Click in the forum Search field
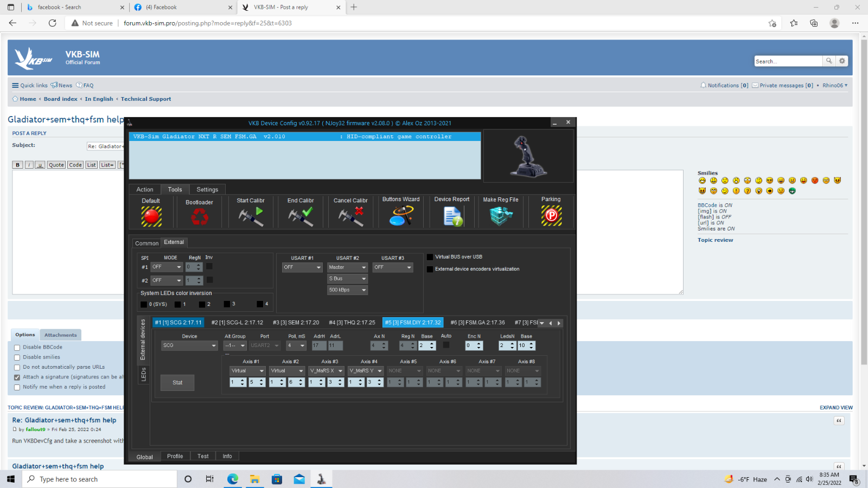Screen dimensions: 868x488 tap(788, 61)
